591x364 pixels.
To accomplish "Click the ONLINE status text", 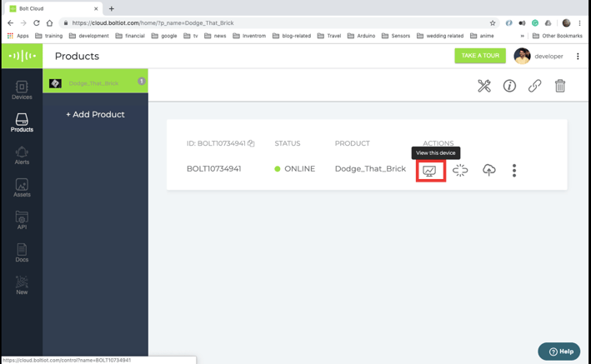I will [x=299, y=169].
